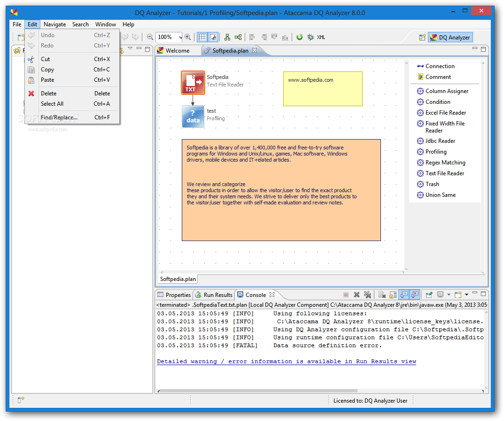Apply vertical tree layout icon
Image resolution: width=504 pixels, height=421 pixels.
[227, 37]
